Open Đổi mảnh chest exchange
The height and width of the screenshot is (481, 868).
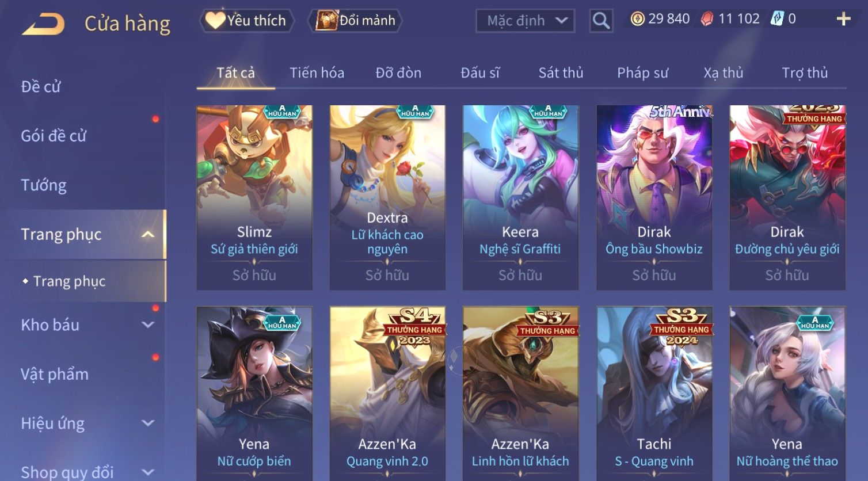pyautogui.click(x=356, y=21)
